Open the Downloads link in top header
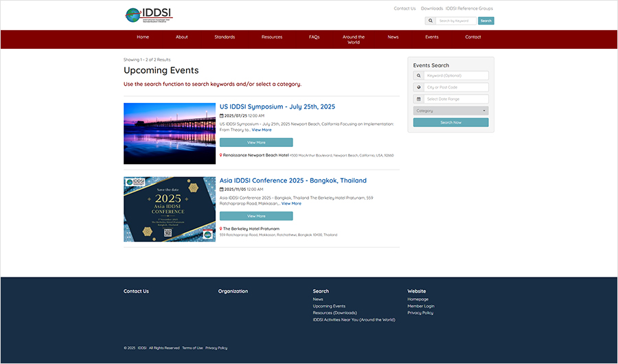The width and height of the screenshot is (618, 364). pos(432,8)
